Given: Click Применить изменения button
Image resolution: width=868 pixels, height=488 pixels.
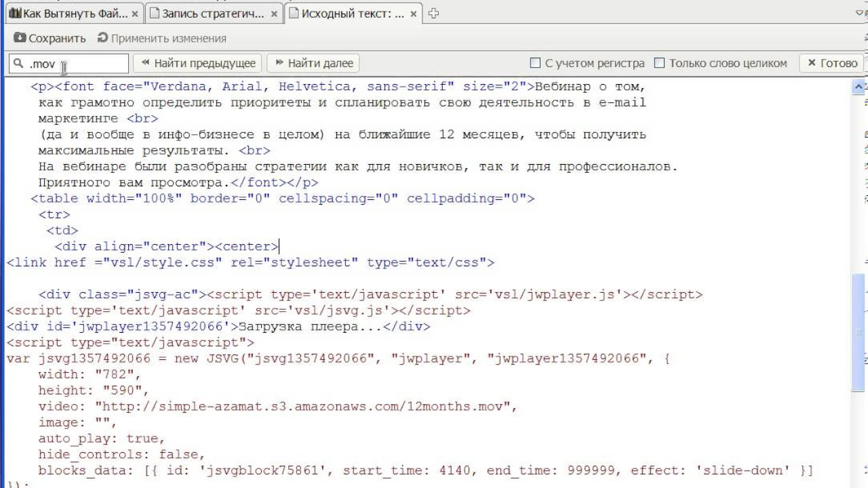Looking at the screenshot, I should click(162, 39).
